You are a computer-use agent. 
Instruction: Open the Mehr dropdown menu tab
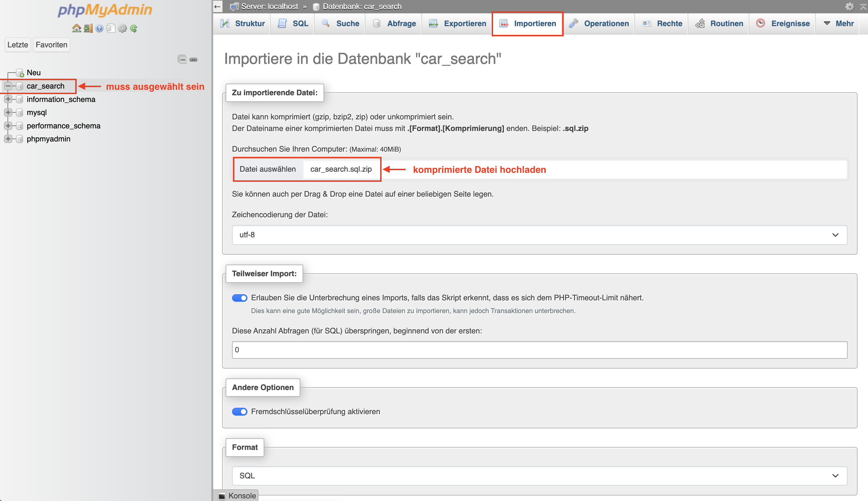839,24
